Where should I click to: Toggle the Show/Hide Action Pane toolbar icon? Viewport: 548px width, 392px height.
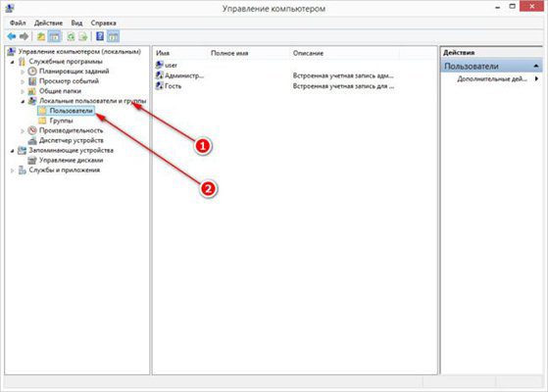[x=113, y=36]
